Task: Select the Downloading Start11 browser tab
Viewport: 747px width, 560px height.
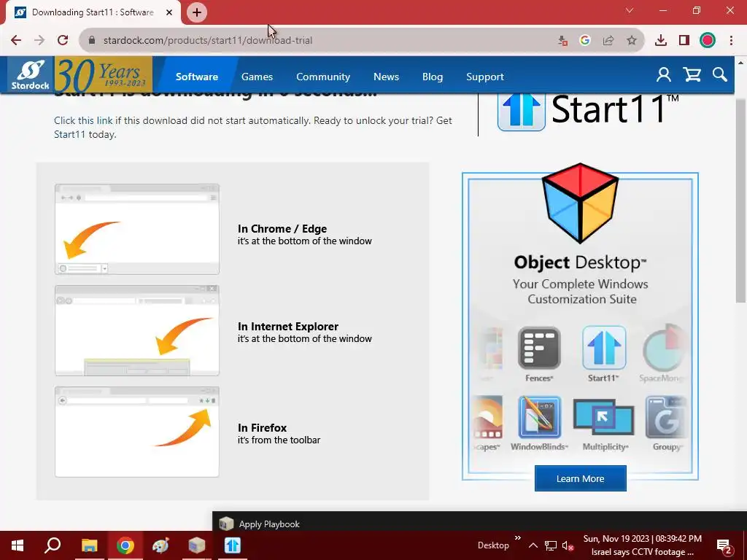Action: click(x=93, y=12)
